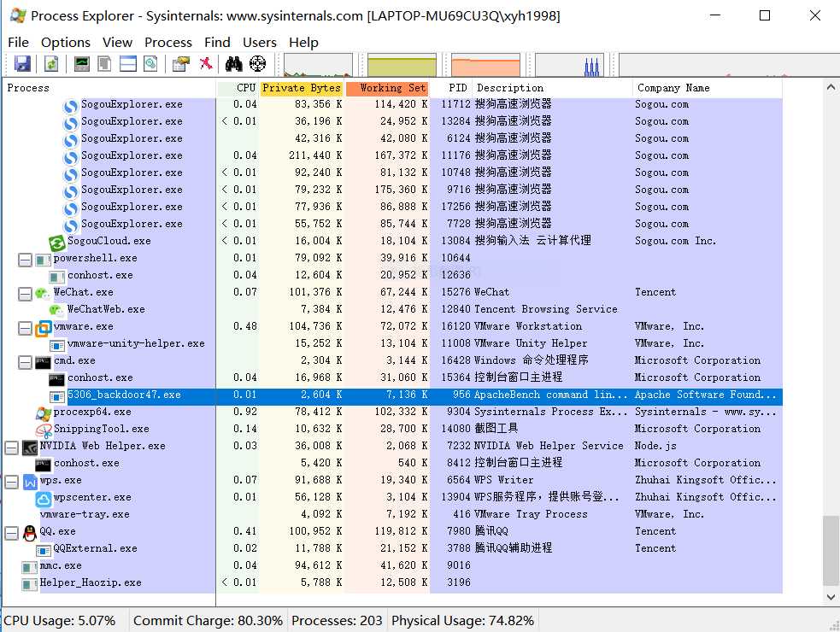This screenshot has width=840, height=632.
Task: Click the Kill Process red X icon
Action: coord(206,64)
